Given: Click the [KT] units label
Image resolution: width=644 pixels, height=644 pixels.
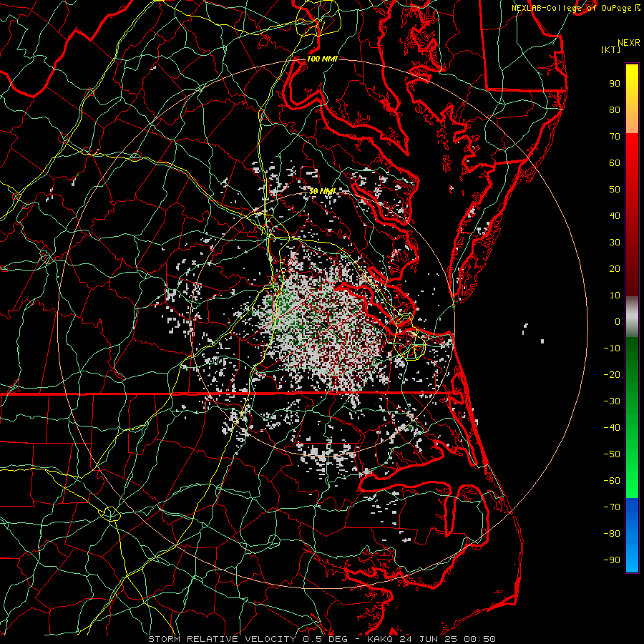Looking at the screenshot, I should (611, 49).
